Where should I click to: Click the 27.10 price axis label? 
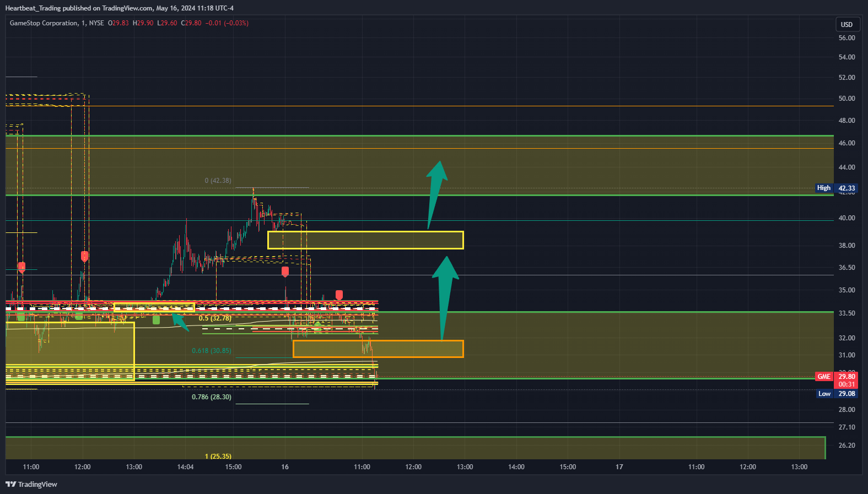tap(847, 427)
